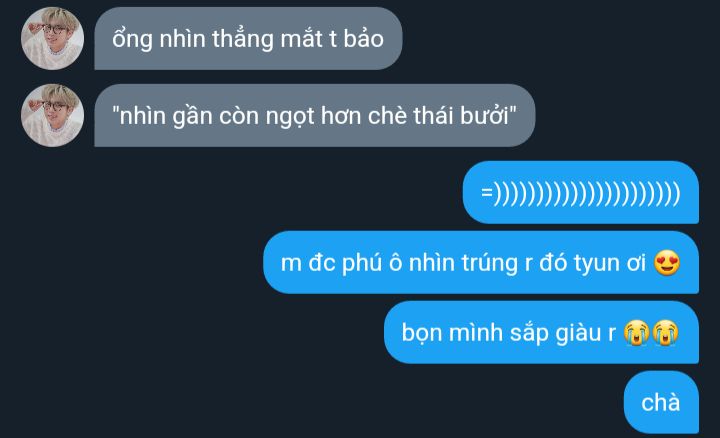Click the "bọn mình sắp giàu r" bubble
The height and width of the screenshot is (438, 720).
[541, 332]
